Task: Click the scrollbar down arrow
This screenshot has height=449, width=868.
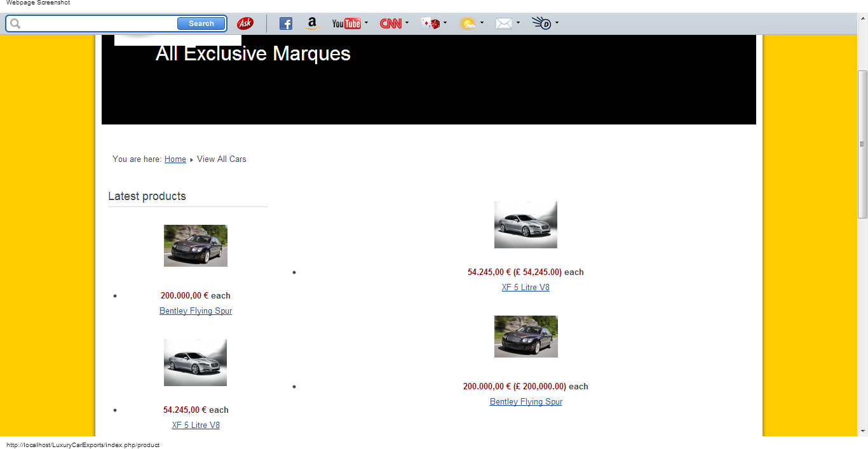Action: tap(862, 431)
